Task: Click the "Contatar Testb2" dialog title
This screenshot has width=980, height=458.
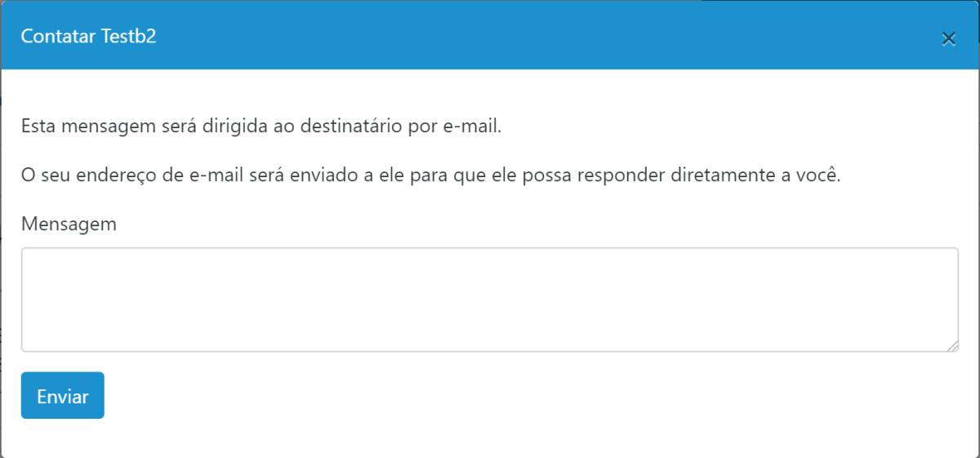Action: click(x=88, y=37)
